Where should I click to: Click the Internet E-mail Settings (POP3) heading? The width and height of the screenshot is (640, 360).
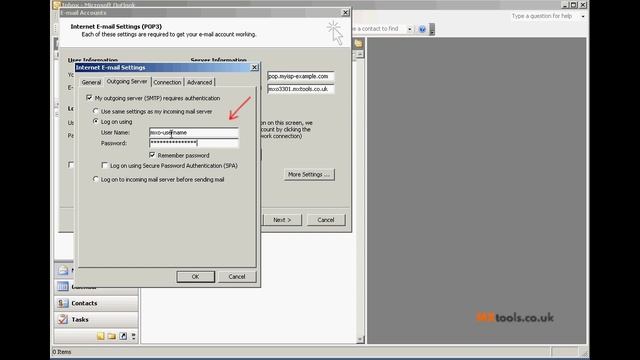pos(116,27)
